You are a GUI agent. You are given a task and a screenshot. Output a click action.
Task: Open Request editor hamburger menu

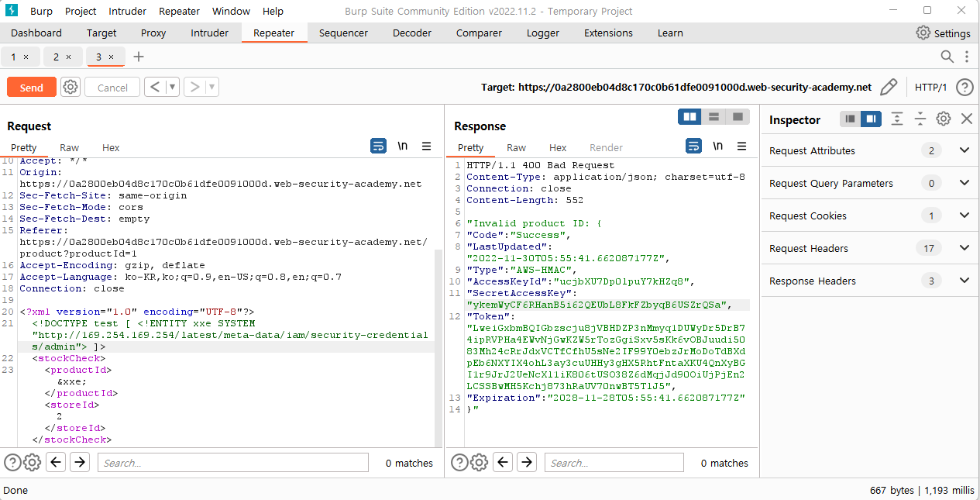(x=426, y=146)
